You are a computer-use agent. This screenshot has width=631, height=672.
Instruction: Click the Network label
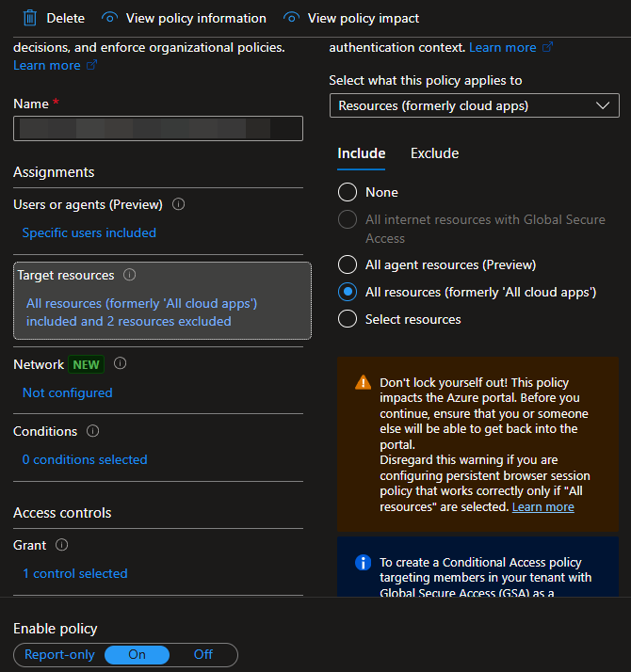[x=39, y=365]
